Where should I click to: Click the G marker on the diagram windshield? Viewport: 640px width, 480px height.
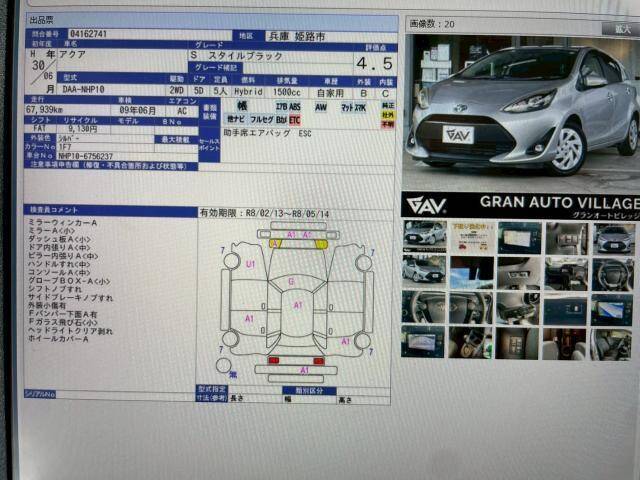(291, 282)
